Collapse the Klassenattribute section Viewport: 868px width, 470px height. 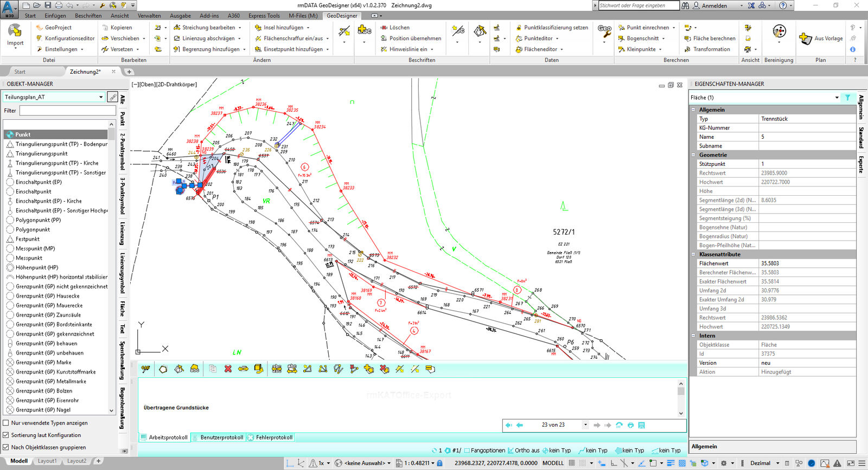click(693, 254)
